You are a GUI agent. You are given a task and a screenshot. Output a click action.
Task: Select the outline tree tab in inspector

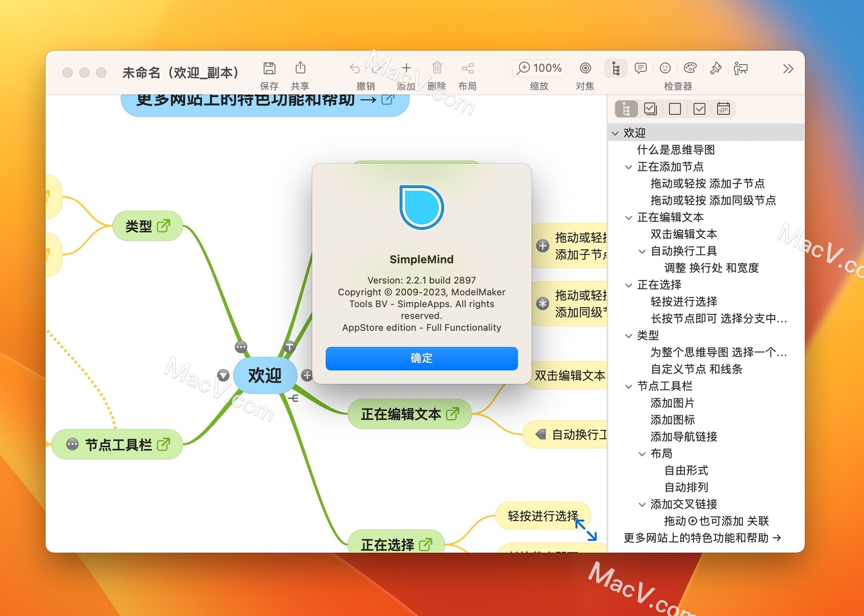626,109
